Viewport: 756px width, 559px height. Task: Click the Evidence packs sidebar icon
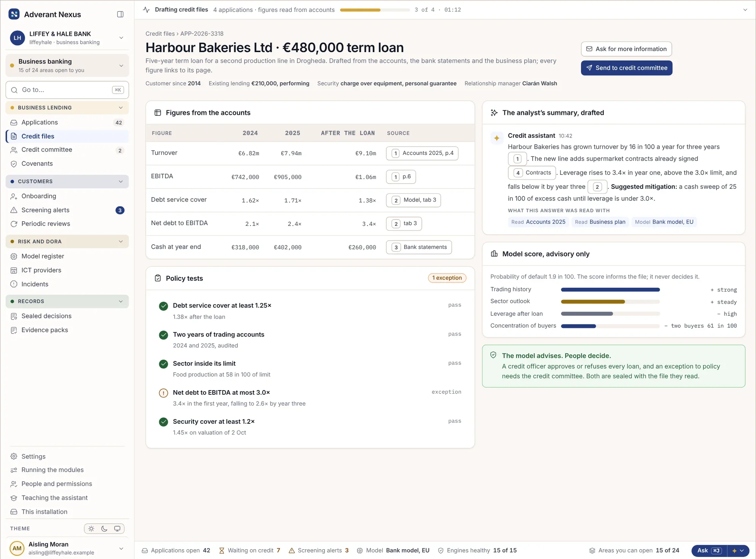[14, 330]
